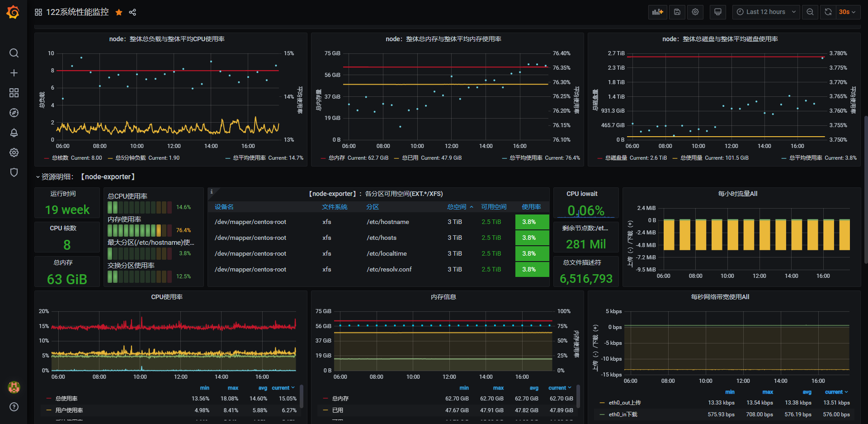Viewport: 868px width, 424px height.
Task: Click the Add panel icon
Action: pyautogui.click(x=657, y=12)
